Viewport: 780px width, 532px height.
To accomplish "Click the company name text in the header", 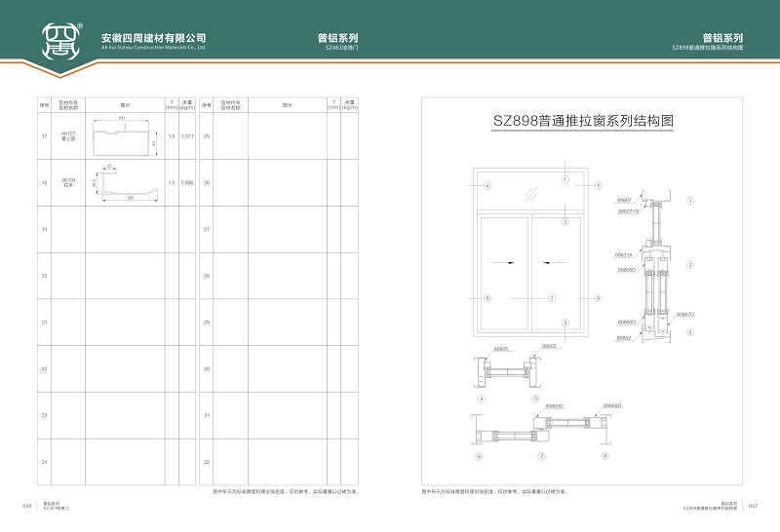I will pos(154,38).
